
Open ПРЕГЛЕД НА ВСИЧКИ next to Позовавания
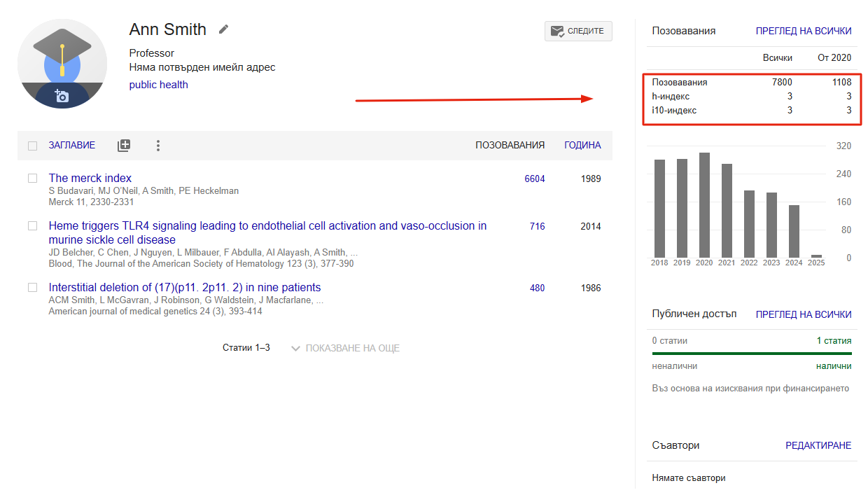tap(803, 31)
